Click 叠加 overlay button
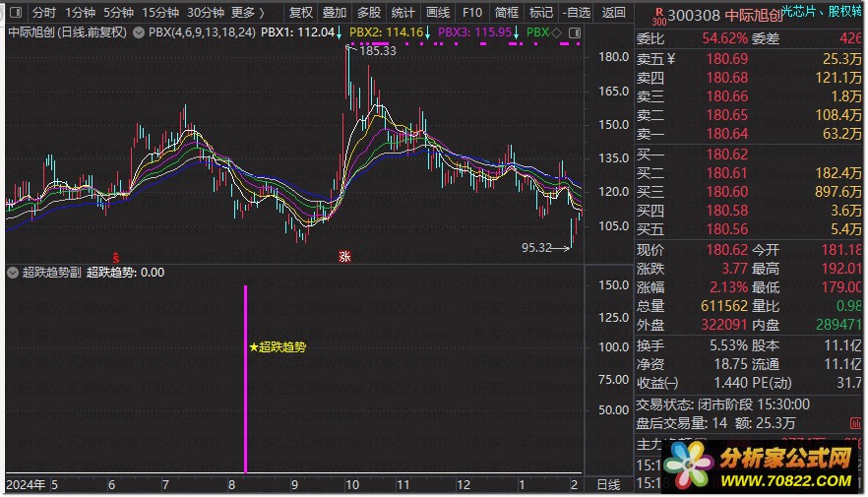Screen dimensions: 868x497 [x=335, y=12]
